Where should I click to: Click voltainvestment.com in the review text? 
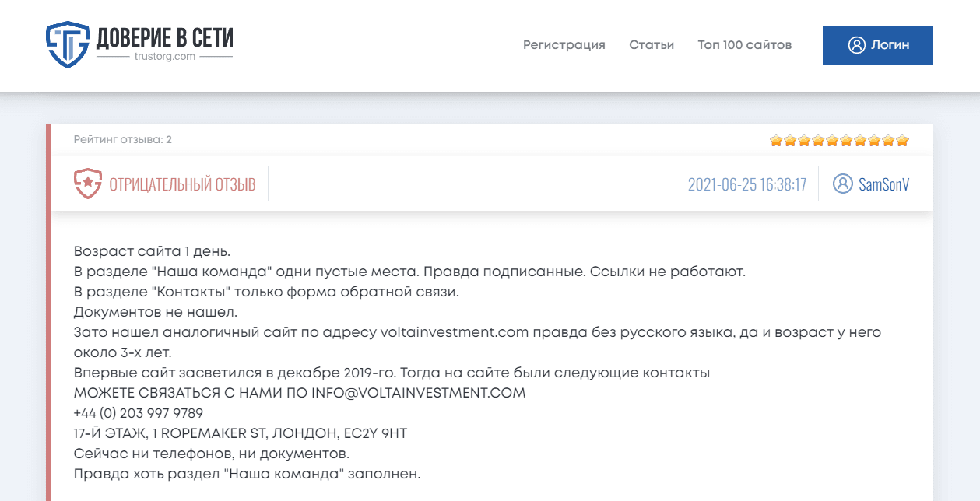455,332
